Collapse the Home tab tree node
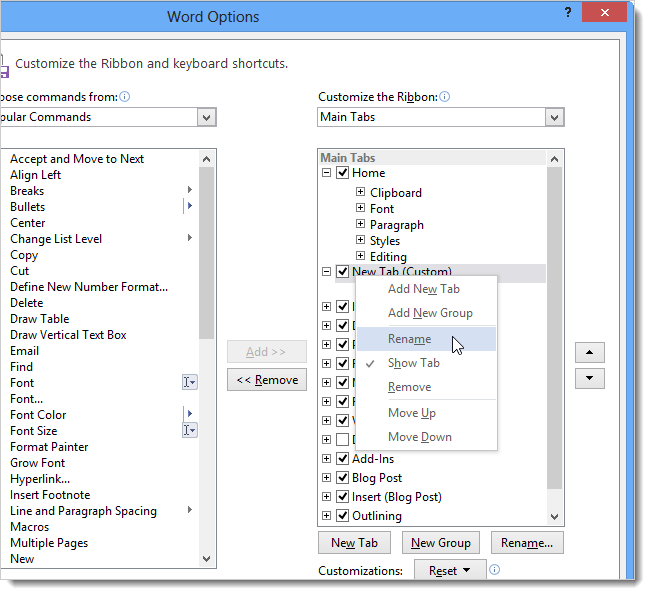650x595 pixels. tap(327, 172)
